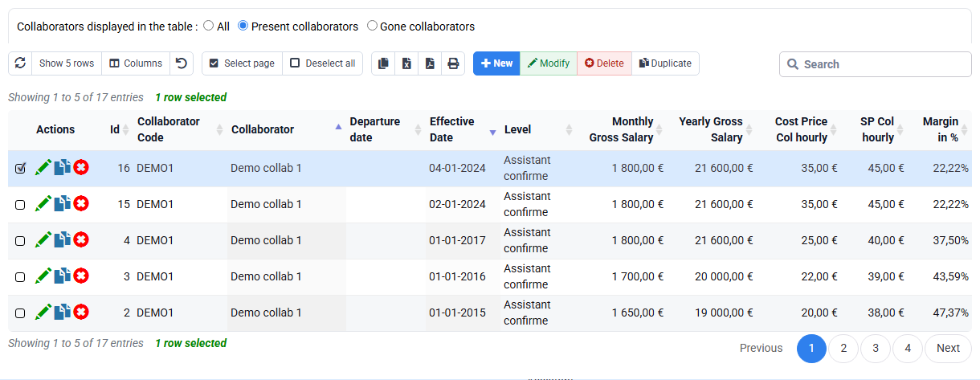This screenshot has height=380, width=980.
Task: Edit row Id 3 with pencil icon
Action: [44, 276]
